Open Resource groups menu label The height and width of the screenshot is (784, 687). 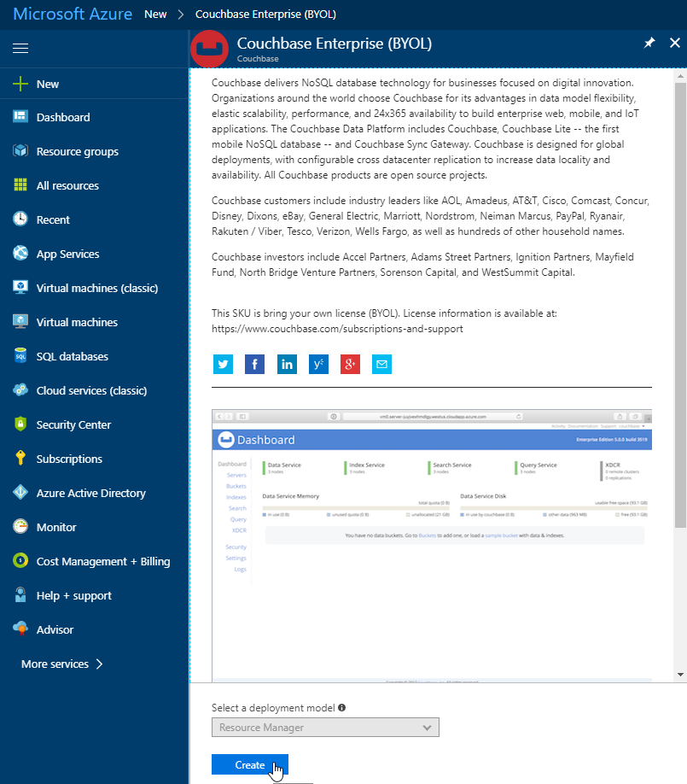coord(78,151)
